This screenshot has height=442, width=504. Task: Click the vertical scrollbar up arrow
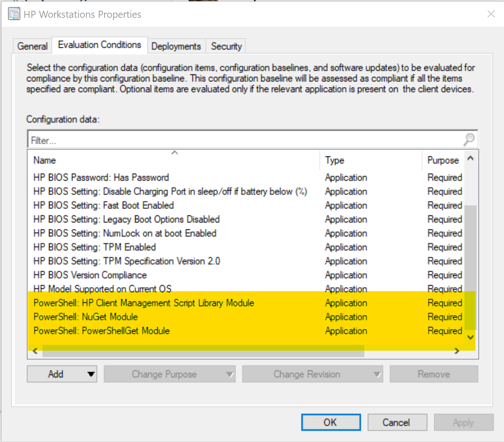click(x=471, y=159)
